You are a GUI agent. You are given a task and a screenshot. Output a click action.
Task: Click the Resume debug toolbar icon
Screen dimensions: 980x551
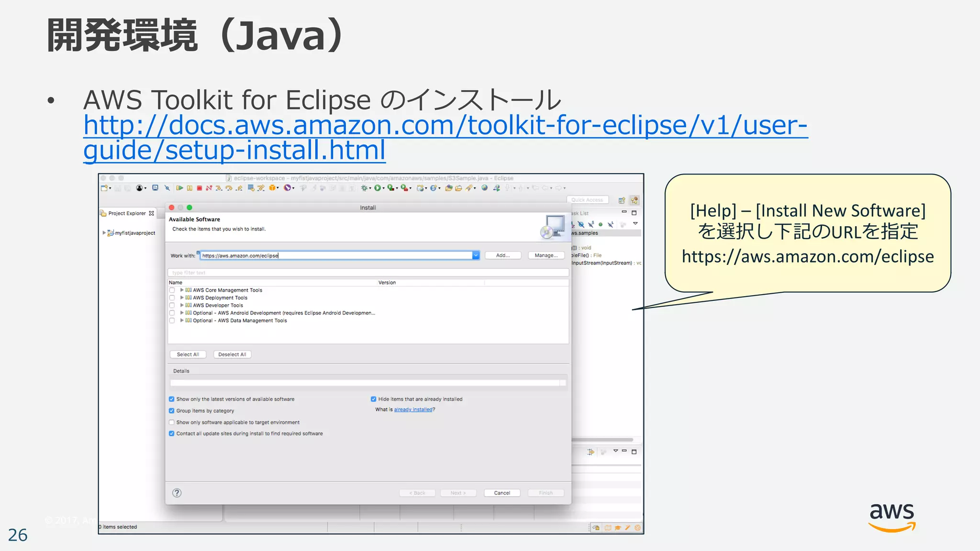coord(179,188)
